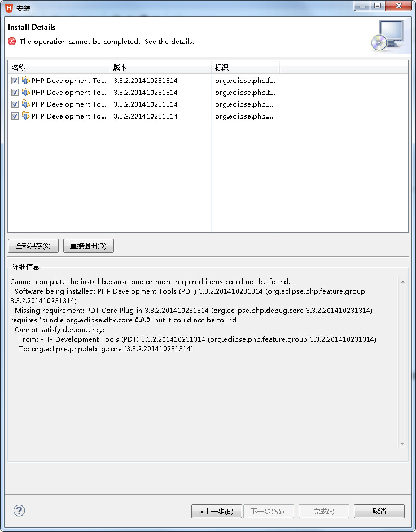
Task: Maximize the 安装 dialog window
Action: pos(378,6)
